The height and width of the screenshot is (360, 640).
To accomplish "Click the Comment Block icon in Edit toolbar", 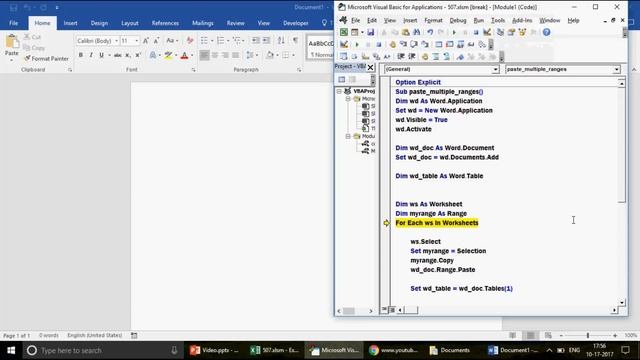I will pos(436,56).
